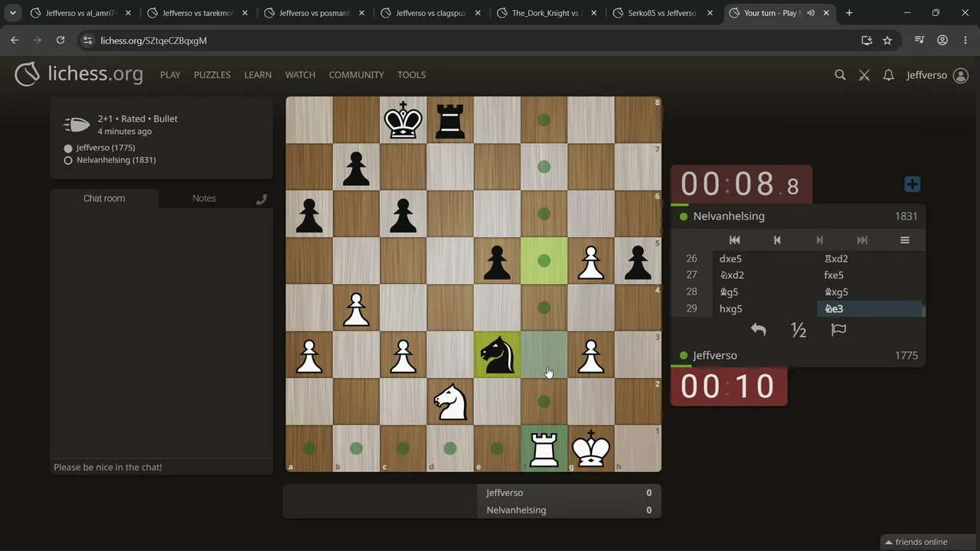Offer a draw with the ½ button
Viewport: 980px width, 551px height.
[x=799, y=330]
